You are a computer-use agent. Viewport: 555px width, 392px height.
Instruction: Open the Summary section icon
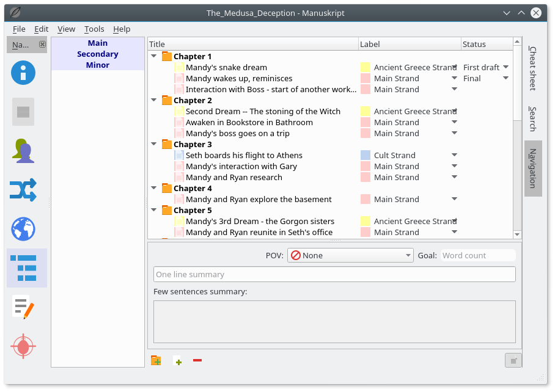[x=23, y=112]
